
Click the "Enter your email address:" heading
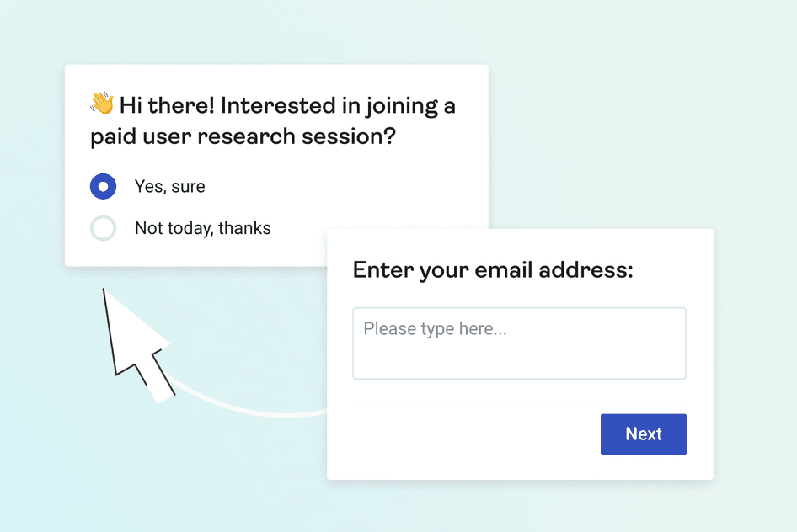pyautogui.click(x=492, y=270)
